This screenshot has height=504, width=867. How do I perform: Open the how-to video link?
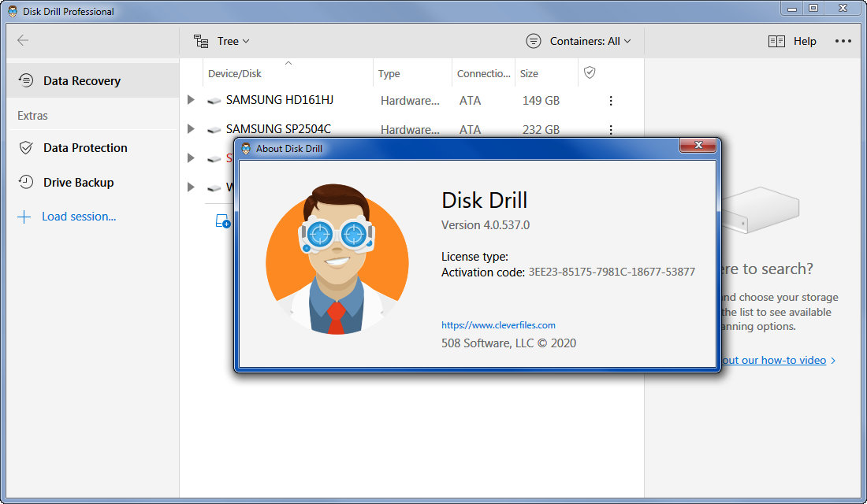tap(773, 361)
